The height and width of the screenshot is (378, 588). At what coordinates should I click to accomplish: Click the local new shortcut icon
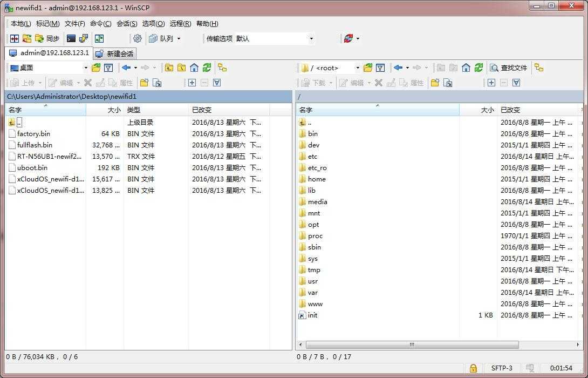pyautogui.click(x=157, y=83)
